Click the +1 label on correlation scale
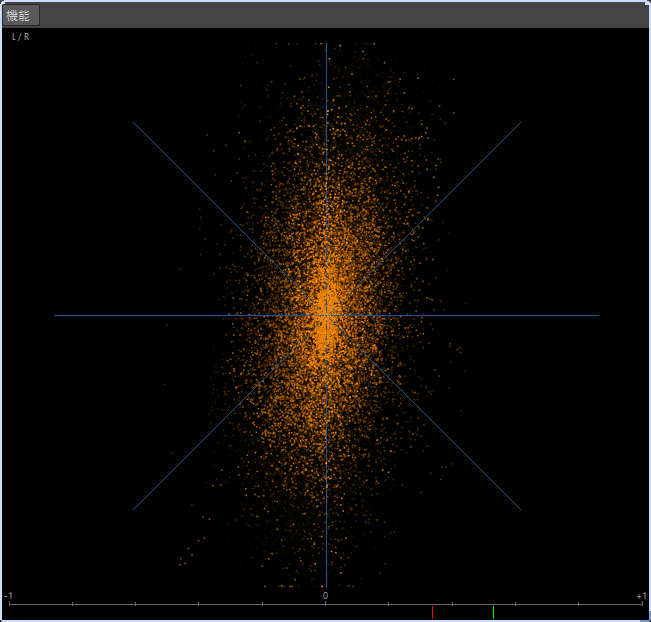 point(641,596)
